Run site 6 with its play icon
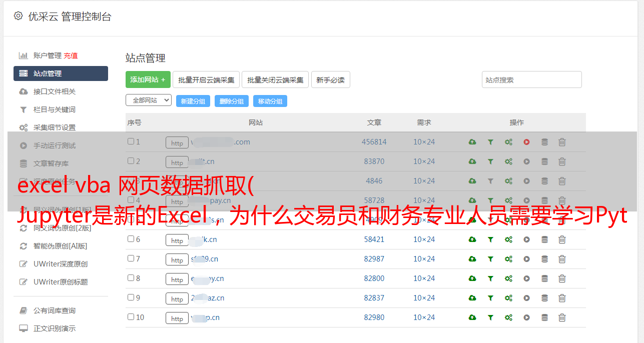This screenshot has height=343, width=644. click(x=526, y=239)
